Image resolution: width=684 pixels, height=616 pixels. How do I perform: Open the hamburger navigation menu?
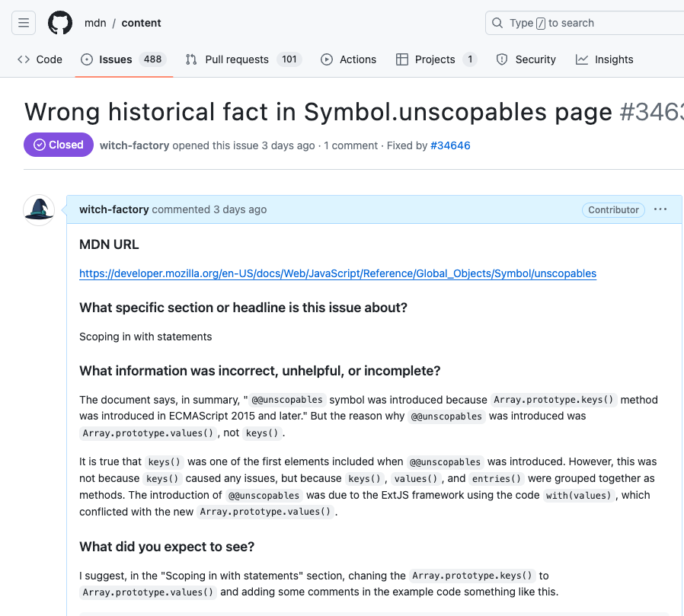click(24, 23)
